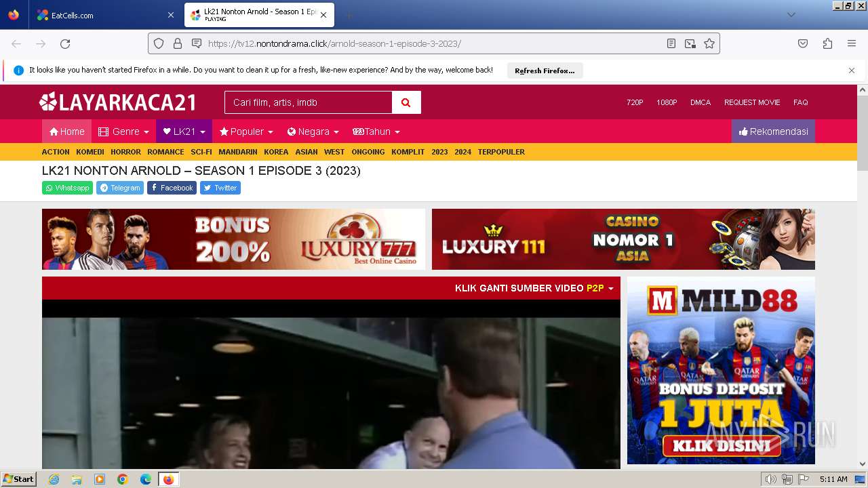The width and height of the screenshot is (868, 488).
Task: Select the 2024 year link
Action: click(463, 152)
